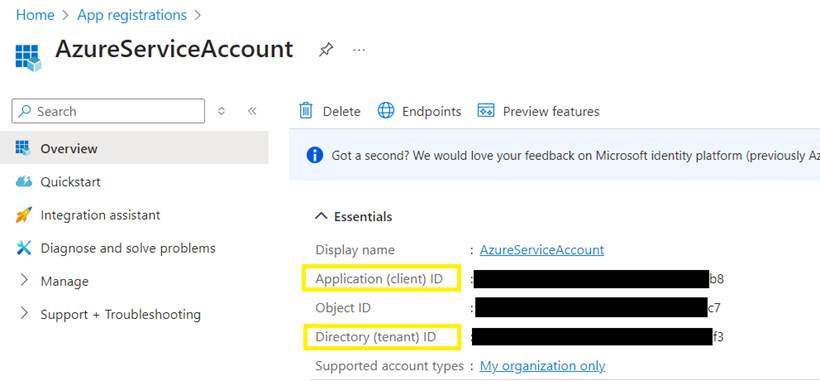Click the app registration grid icon
Image resolution: width=820 pixels, height=381 pixels.
[x=28, y=57]
